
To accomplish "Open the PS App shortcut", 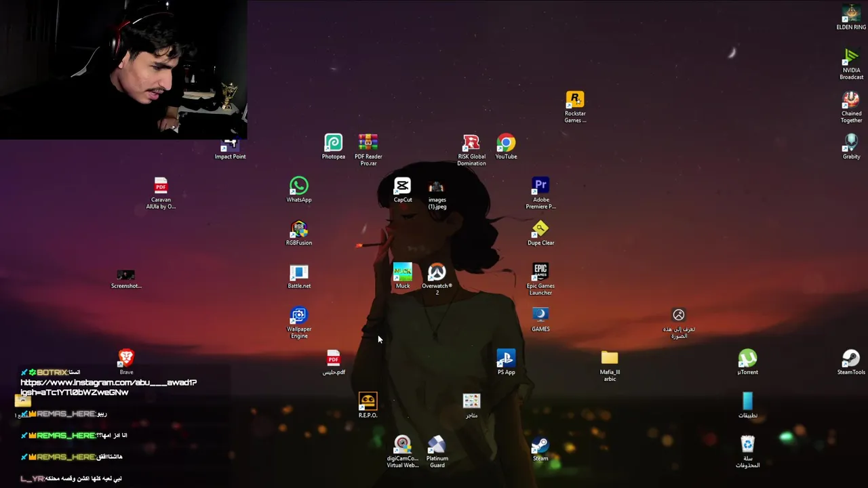I will click(x=506, y=362).
